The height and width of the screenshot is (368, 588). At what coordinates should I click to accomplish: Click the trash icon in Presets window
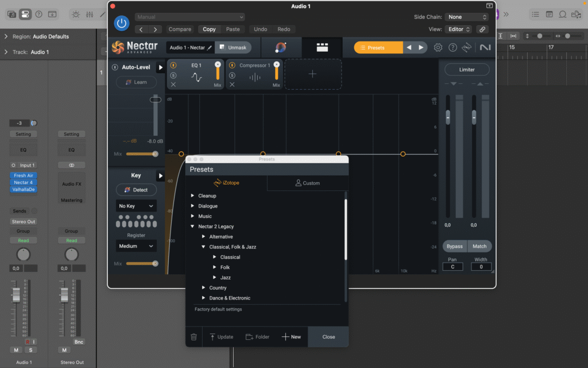[194, 337]
